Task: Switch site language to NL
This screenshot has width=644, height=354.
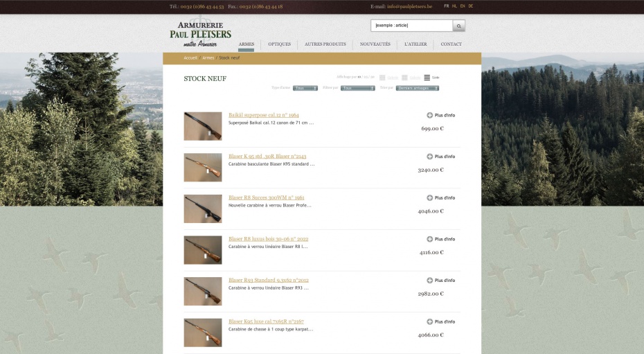Action: (454, 6)
